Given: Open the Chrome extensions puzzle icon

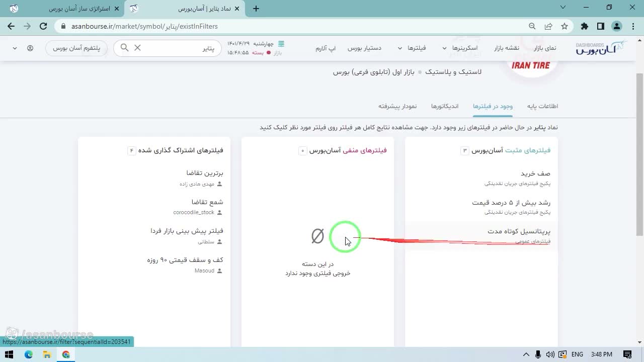Looking at the screenshot, I should 584,26.
